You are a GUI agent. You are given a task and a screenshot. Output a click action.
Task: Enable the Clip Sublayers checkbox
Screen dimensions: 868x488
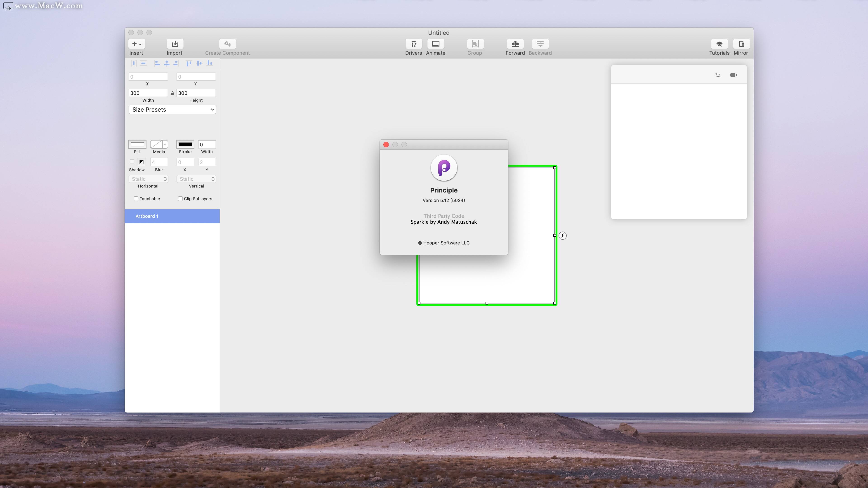click(x=180, y=198)
